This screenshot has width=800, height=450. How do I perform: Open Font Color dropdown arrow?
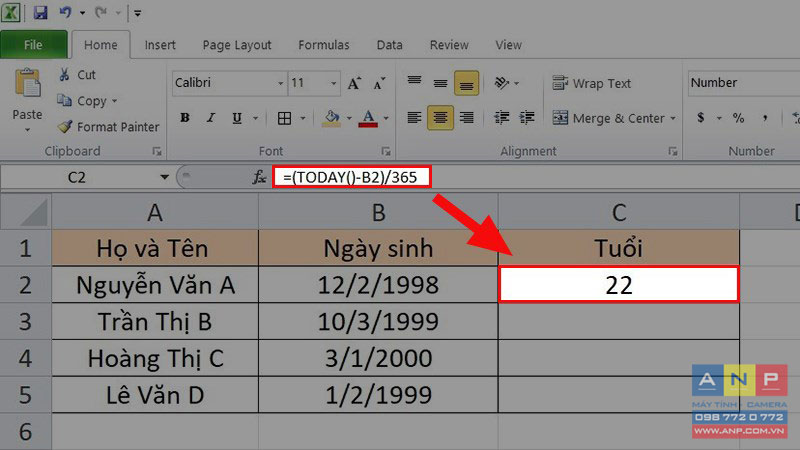[386, 118]
